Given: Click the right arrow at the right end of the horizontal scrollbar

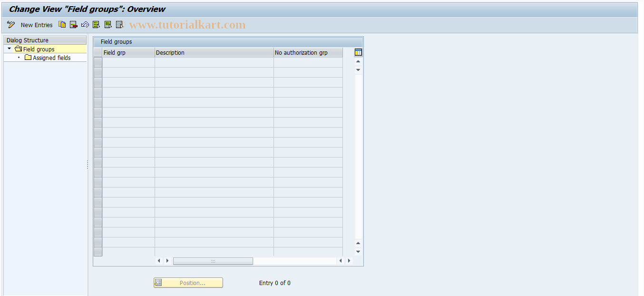Looking at the screenshot, I should [x=349, y=261].
